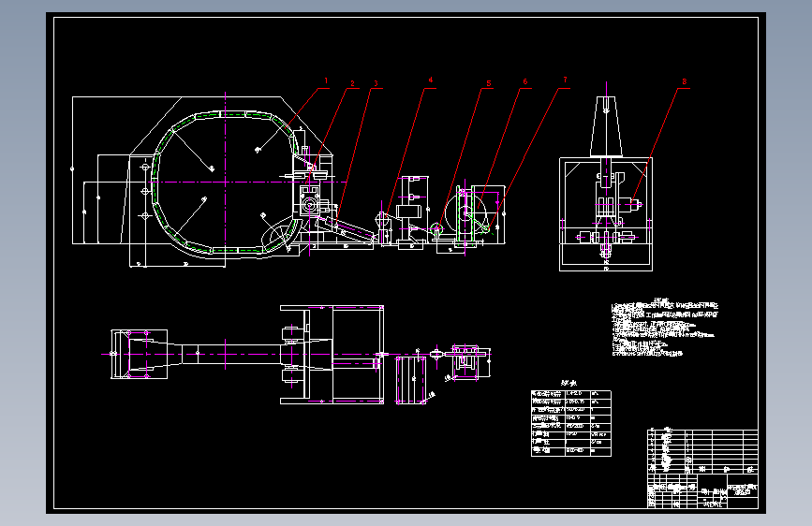This screenshot has height=526, width=812.
Task: Click the red callout number 5
Action: [488, 83]
